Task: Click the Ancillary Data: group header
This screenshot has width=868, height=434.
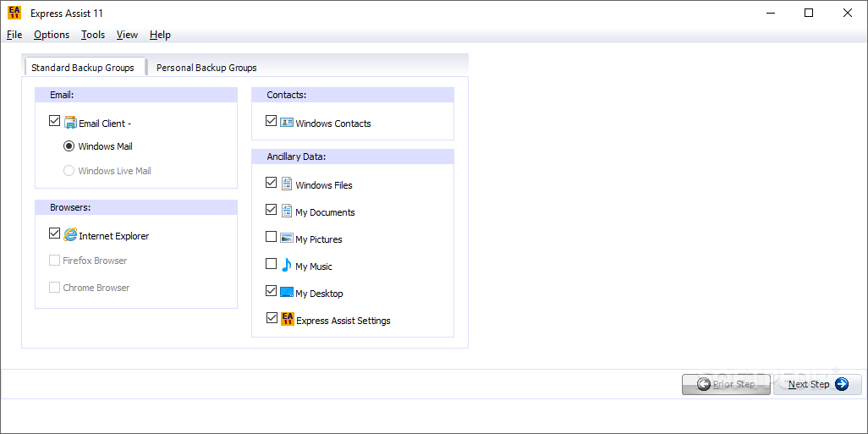Action: (353, 157)
